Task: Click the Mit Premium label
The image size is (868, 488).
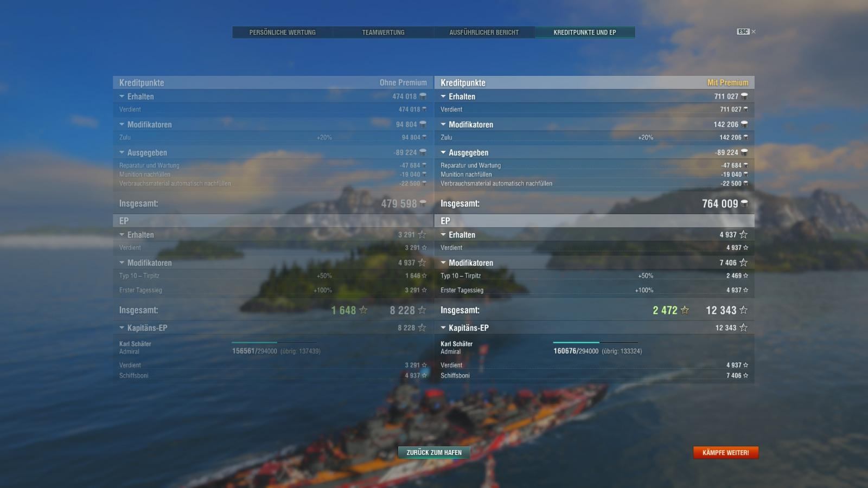Action: pyautogui.click(x=727, y=82)
